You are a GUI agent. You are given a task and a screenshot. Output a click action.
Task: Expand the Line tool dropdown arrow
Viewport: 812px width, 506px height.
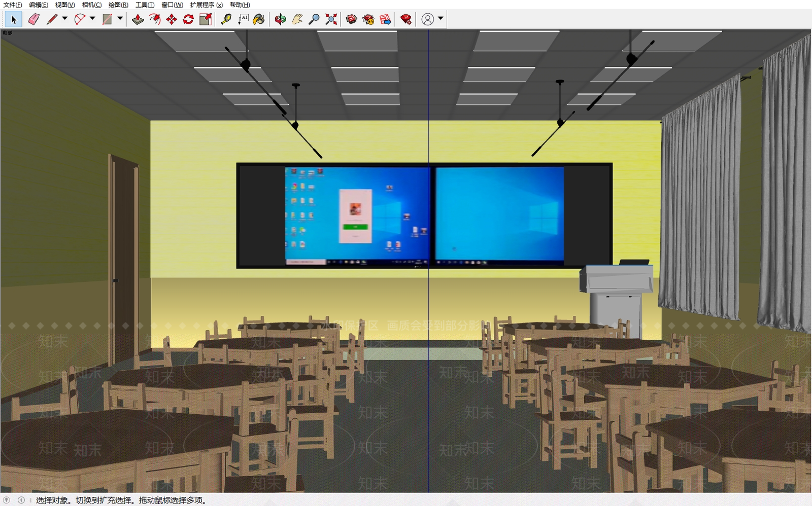tap(65, 18)
